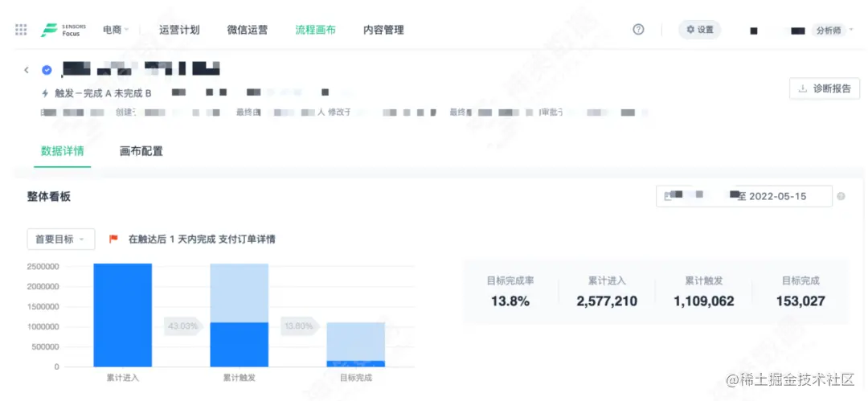Viewport: 868px width, 401px height.
Task: Select the 2,577,210 累计进入 value
Action: pyautogui.click(x=608, y=301)
